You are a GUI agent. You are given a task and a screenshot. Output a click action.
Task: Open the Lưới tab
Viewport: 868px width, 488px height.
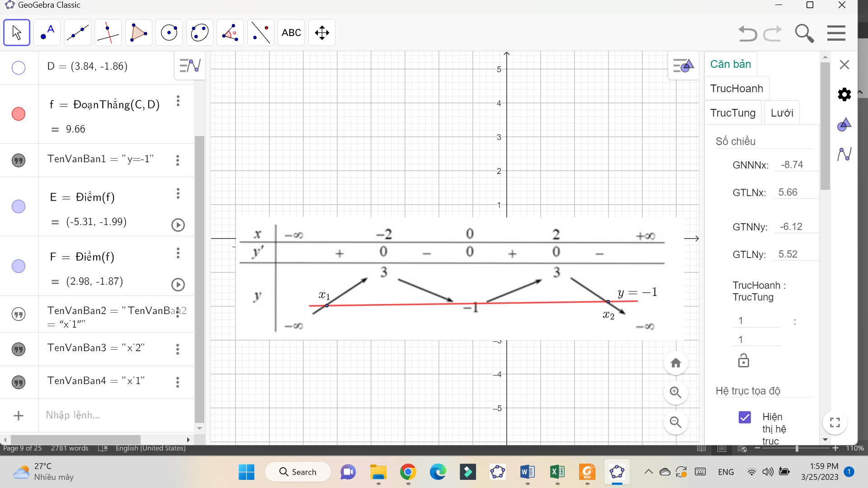coord(782,113)
